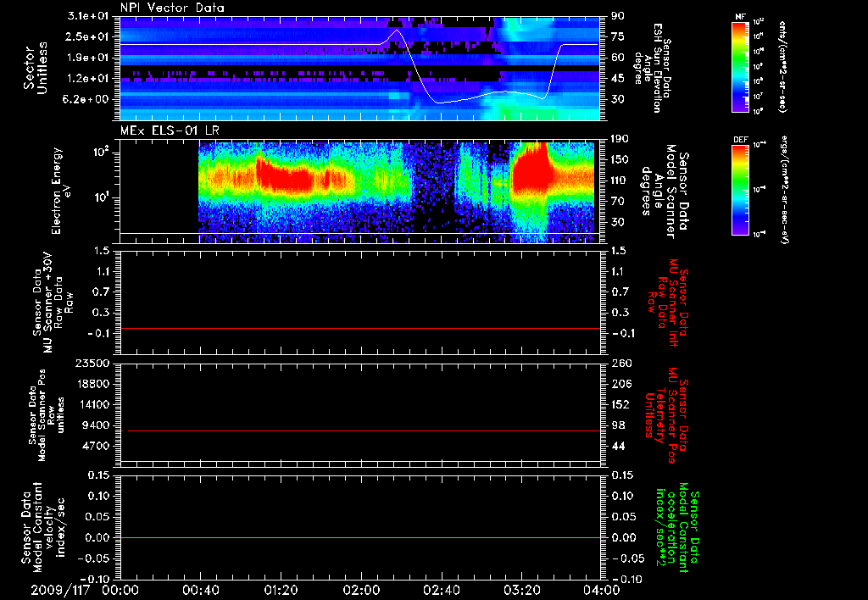Click the "Model Scanner Pos Raw unitless" axis title
This screenshot has width=868, height=600.
[x=47, y=415]
